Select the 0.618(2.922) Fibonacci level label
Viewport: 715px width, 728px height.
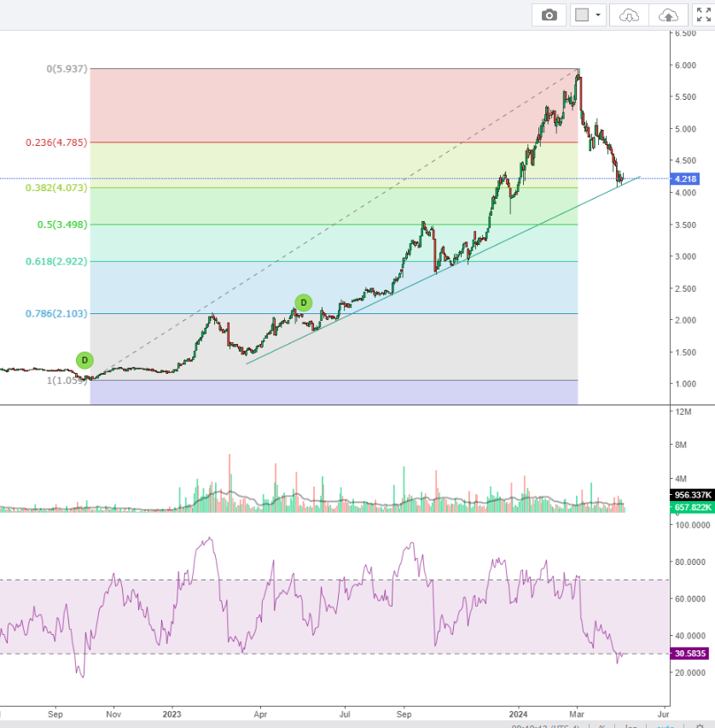56,261
